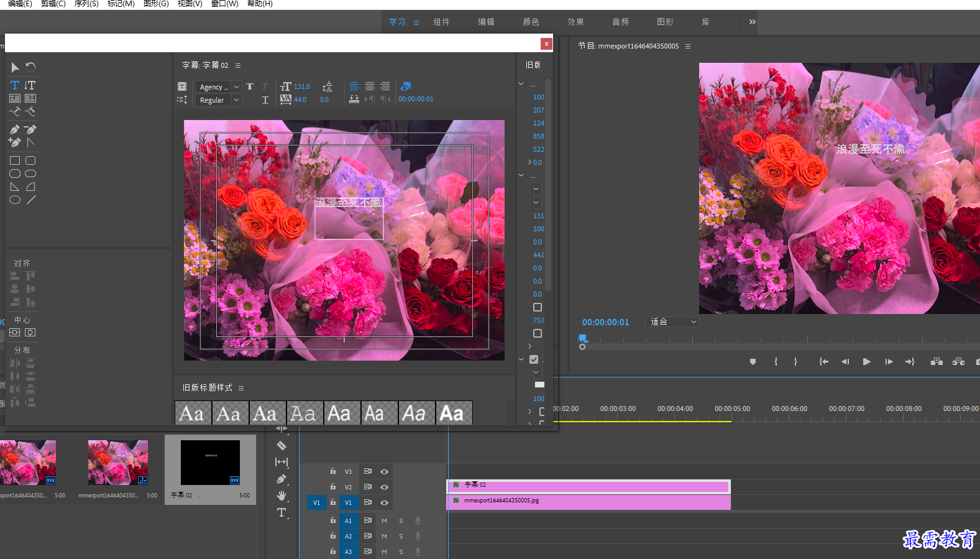Select the Convert Anchor Point tool
Image resolution: width=980 pixels, height=559 pixels.
click(30, 142)
